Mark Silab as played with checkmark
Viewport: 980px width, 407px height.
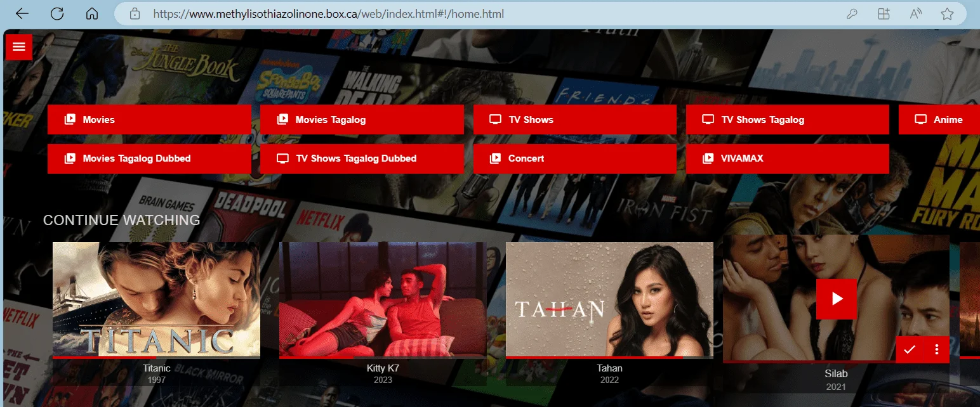pyautogui.click(x=910, y=349)
